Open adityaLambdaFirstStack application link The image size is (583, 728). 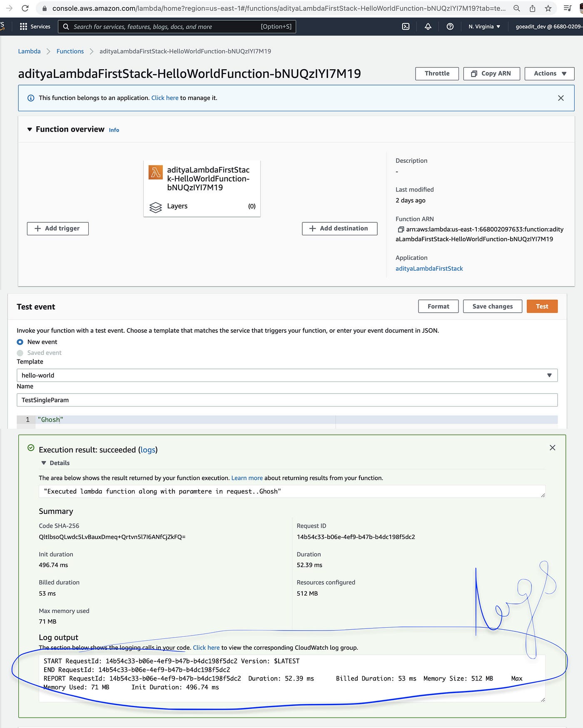click(x=429, y=269)
